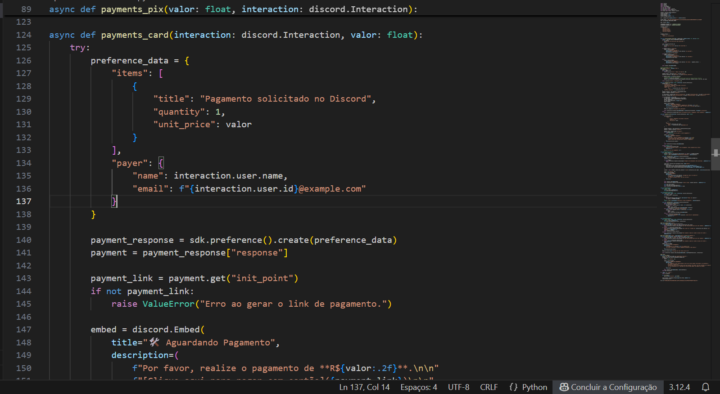
Task: Click sdk.preference() call on line 140
Action: (x=232, y=240)
